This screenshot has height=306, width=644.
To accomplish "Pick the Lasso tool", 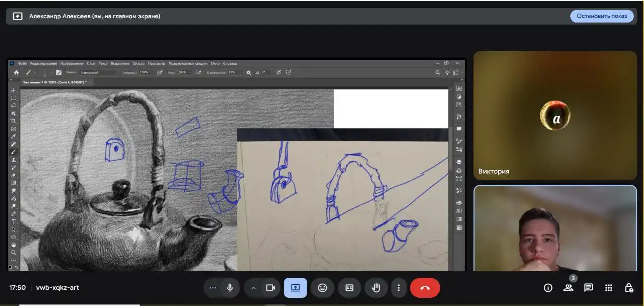I will point(14,106).
